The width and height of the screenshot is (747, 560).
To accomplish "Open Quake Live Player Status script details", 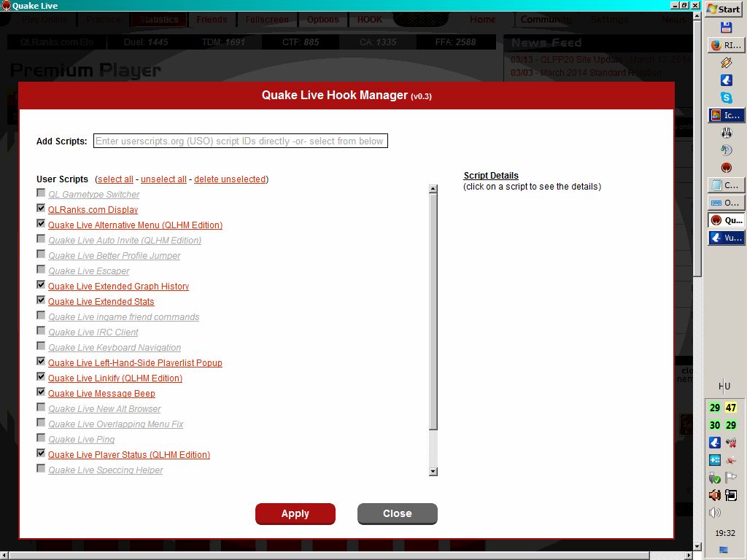I will pos(128,455).
